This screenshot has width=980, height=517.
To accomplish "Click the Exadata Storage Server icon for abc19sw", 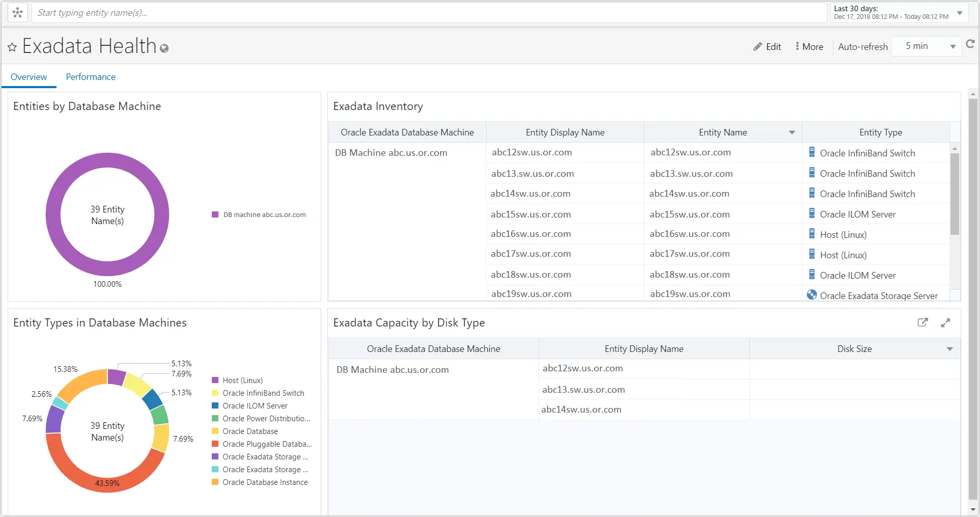I will [812, 294].
